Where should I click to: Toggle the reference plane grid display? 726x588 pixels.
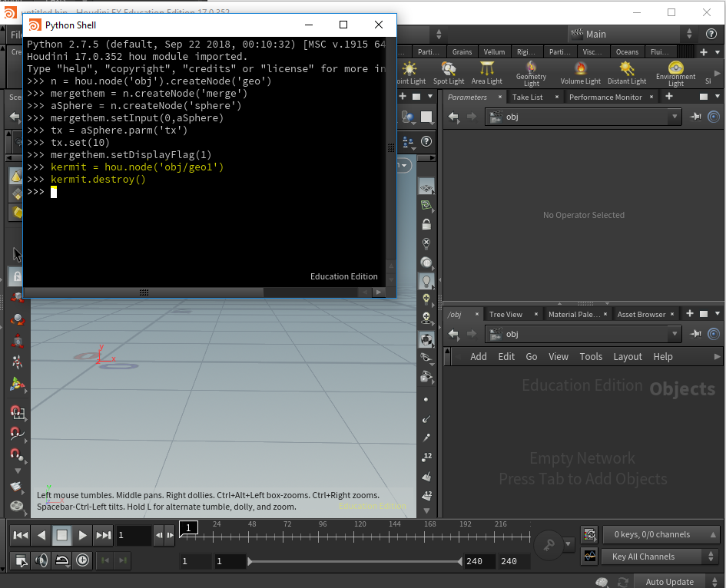click(426, 187)
